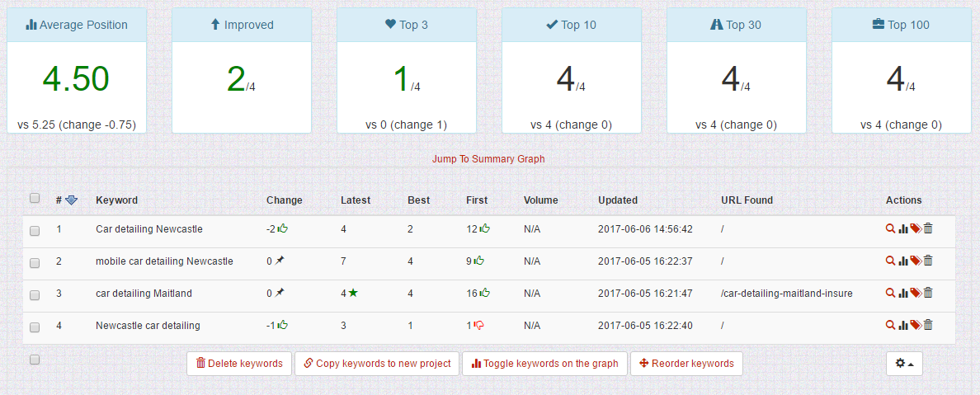Sort by the Updated column header
This screenshot has height=395, width=980.
pyautogui.click(x=618, y=200)
